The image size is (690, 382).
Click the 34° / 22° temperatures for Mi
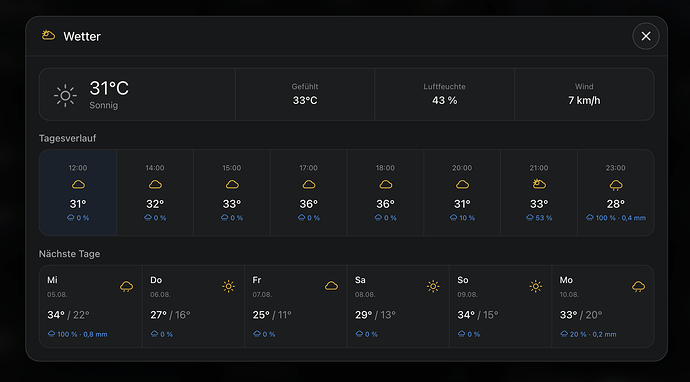[68, 315]
